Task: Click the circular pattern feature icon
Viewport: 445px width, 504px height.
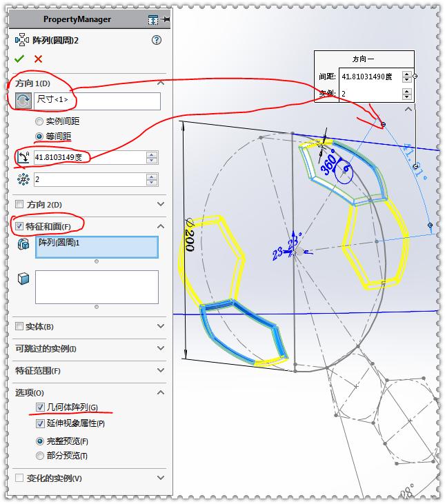Action: pyautogui.click(x=21, y=40)
